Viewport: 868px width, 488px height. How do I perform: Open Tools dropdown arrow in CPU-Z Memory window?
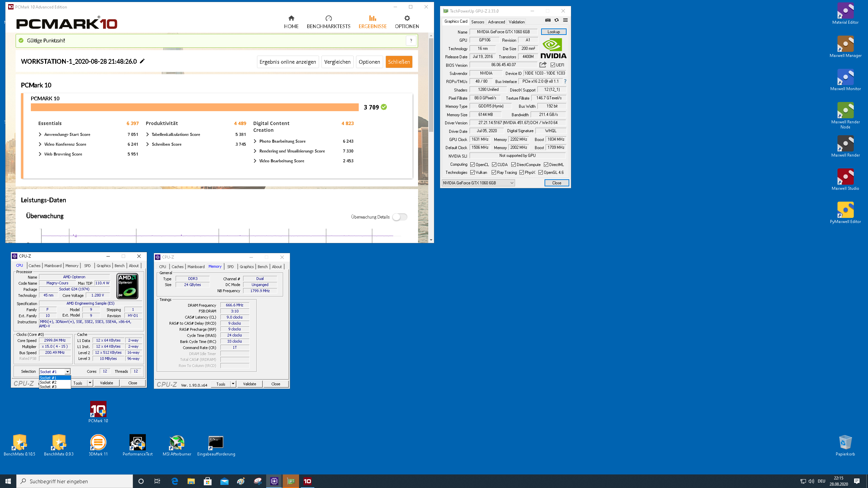(233, 384)
